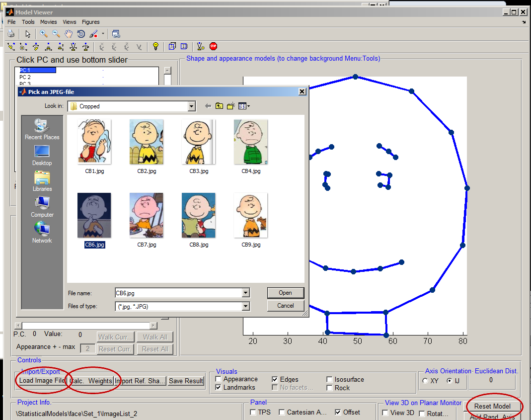Select the Zoom In magnifier tool
The height and width of the screenshot is (420, 531).
44,34
